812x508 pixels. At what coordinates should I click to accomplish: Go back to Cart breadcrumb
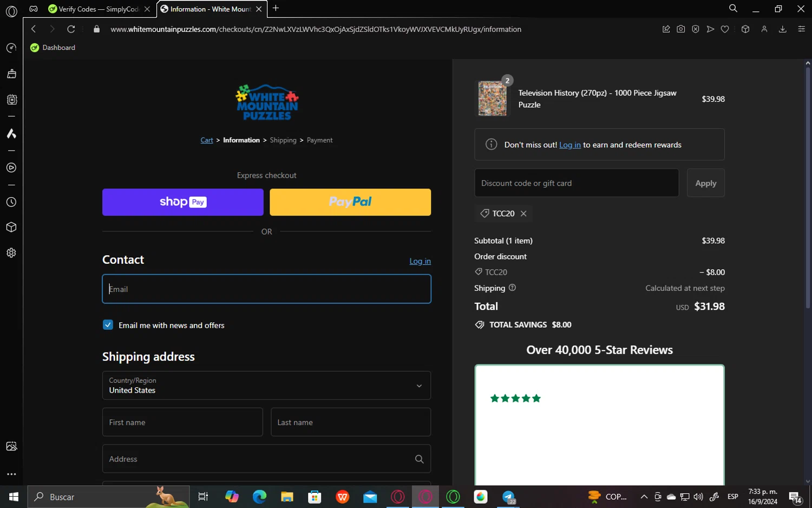(207, 140)
